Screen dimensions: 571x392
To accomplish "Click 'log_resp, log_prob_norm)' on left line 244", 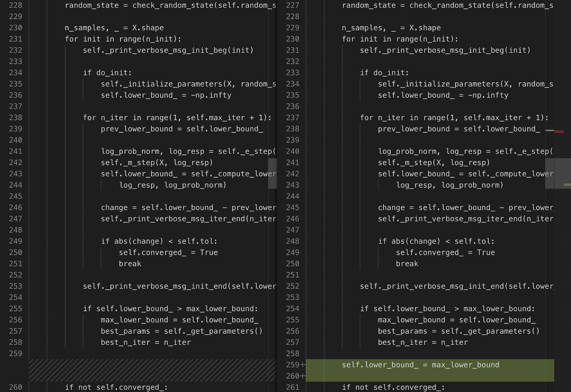I will pyautogui.click(x=173, y=185).
